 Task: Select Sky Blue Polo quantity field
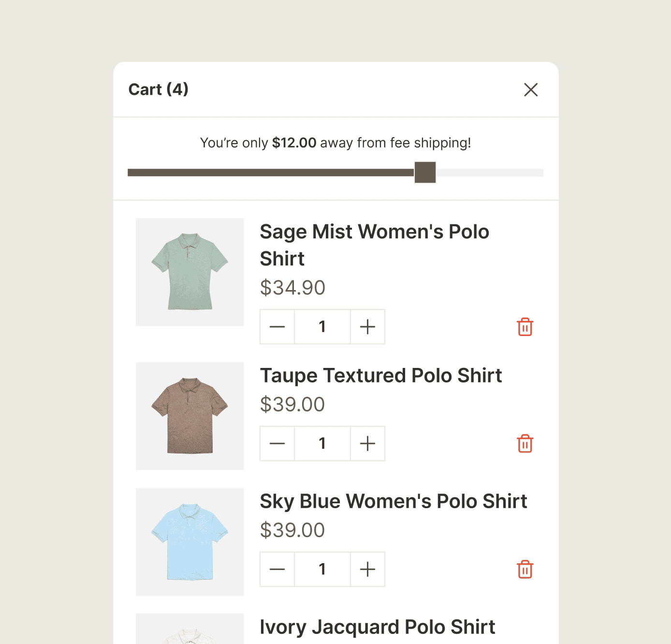322,569
